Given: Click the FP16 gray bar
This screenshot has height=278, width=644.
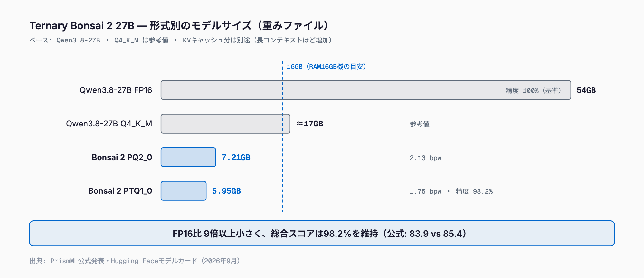Looking at the screenshot, I should (x=366, y=90).
